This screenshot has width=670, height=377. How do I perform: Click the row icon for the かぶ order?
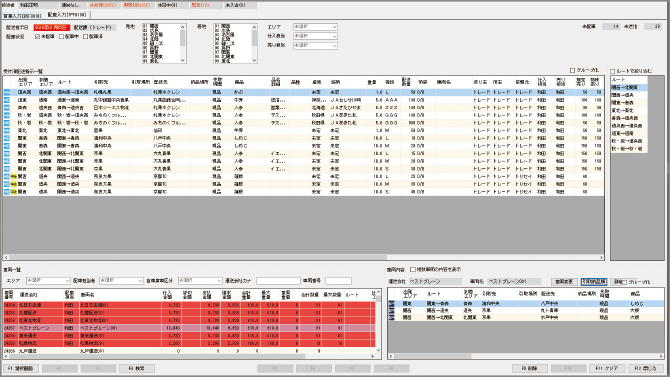7,92
